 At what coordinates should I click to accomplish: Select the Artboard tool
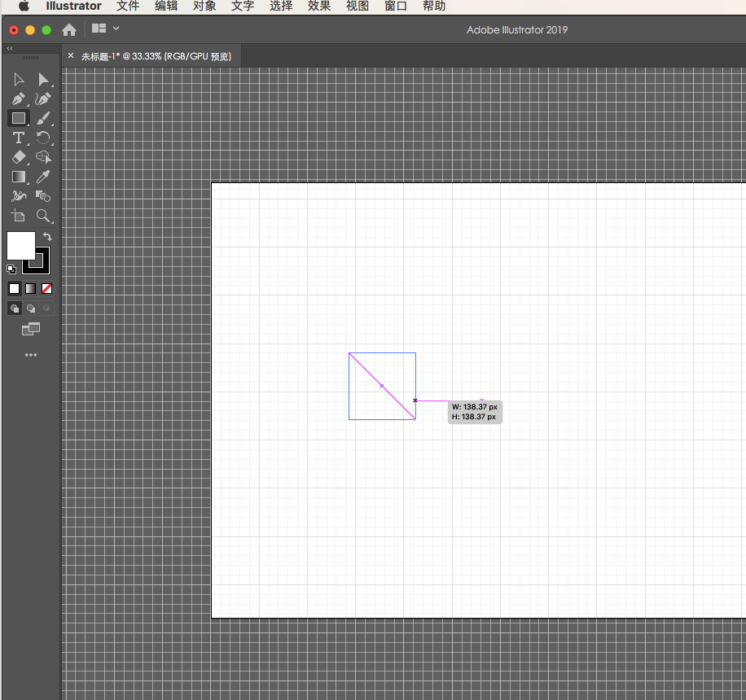(x=19, y=216)
